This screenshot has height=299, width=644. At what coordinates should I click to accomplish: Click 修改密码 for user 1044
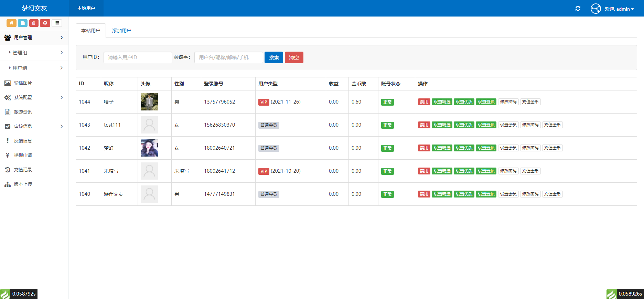508,102
